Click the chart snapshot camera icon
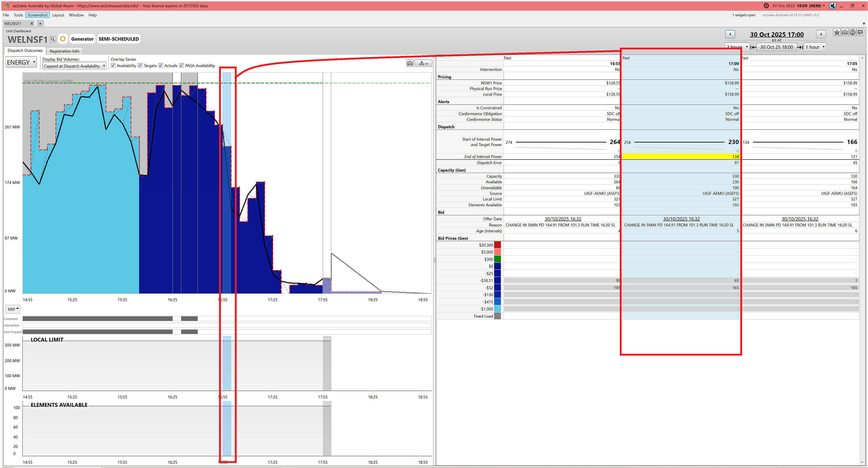 (x=410, y=63)
